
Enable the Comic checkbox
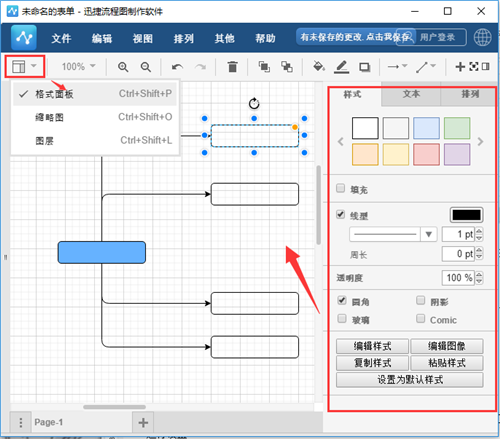tap(421, 318)
